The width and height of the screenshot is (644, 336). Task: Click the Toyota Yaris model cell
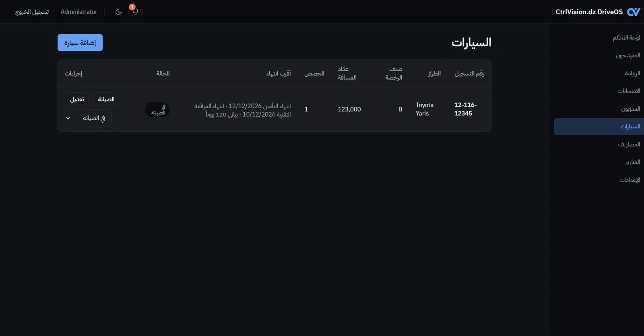pyautogui.click(x=425, y=109)
